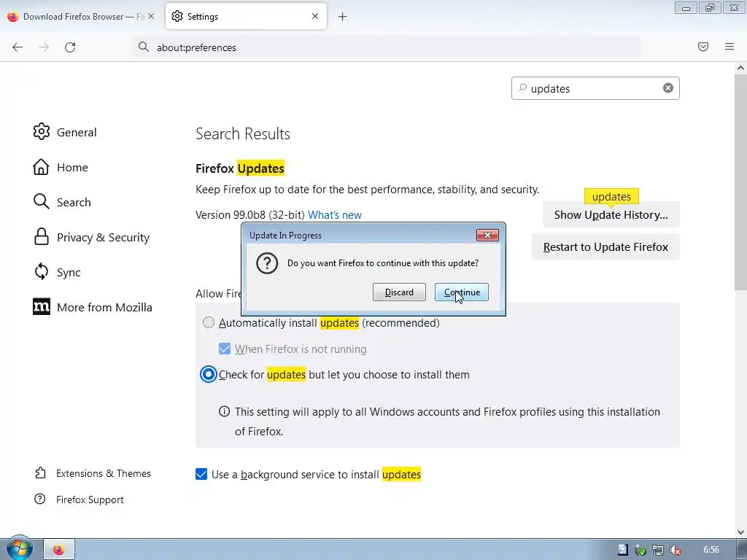Click the vertical scrollbar thumb
This screenshot has width=747, height=560.
point(740,181)
